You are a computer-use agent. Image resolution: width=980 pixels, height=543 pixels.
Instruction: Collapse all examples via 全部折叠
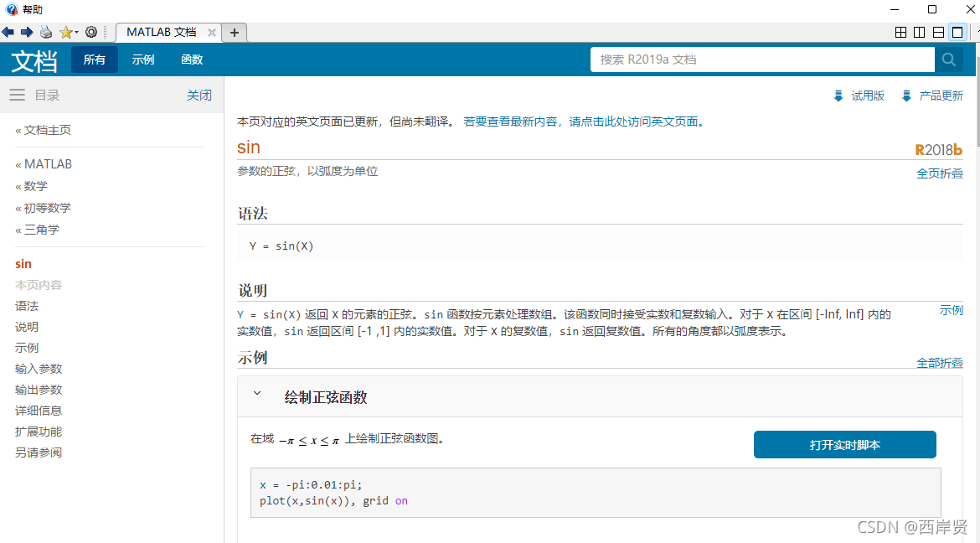(x=939, y=363)
